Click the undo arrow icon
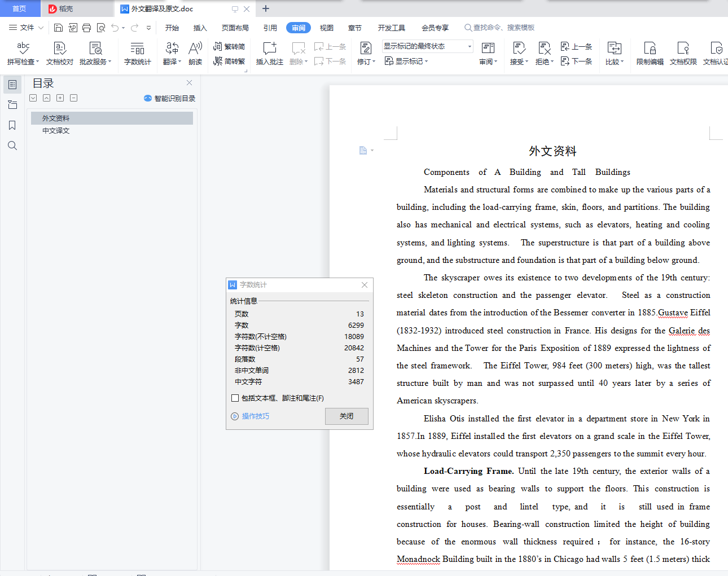Image resolution: width=728 pixels, height=576 pixels. pos(115,28)
